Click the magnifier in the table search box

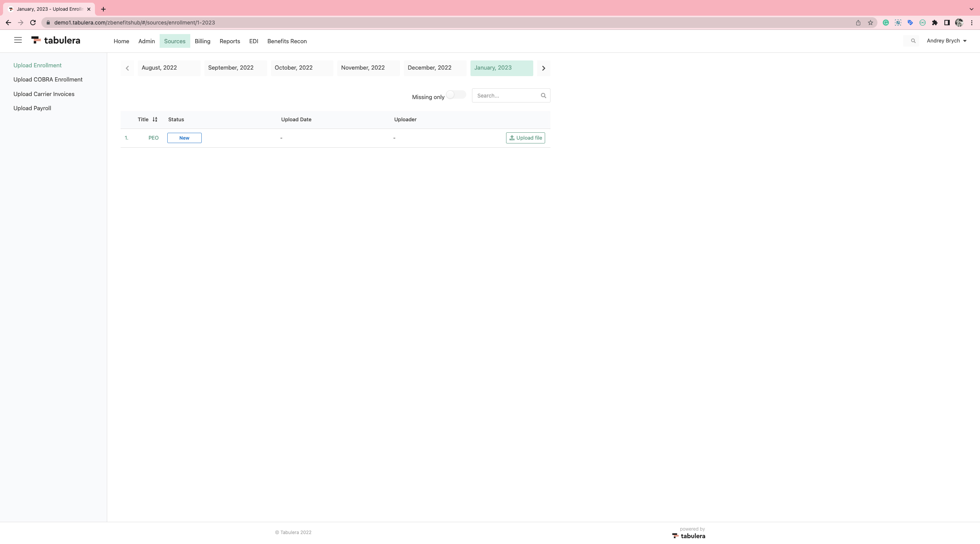tap(543, 96)
